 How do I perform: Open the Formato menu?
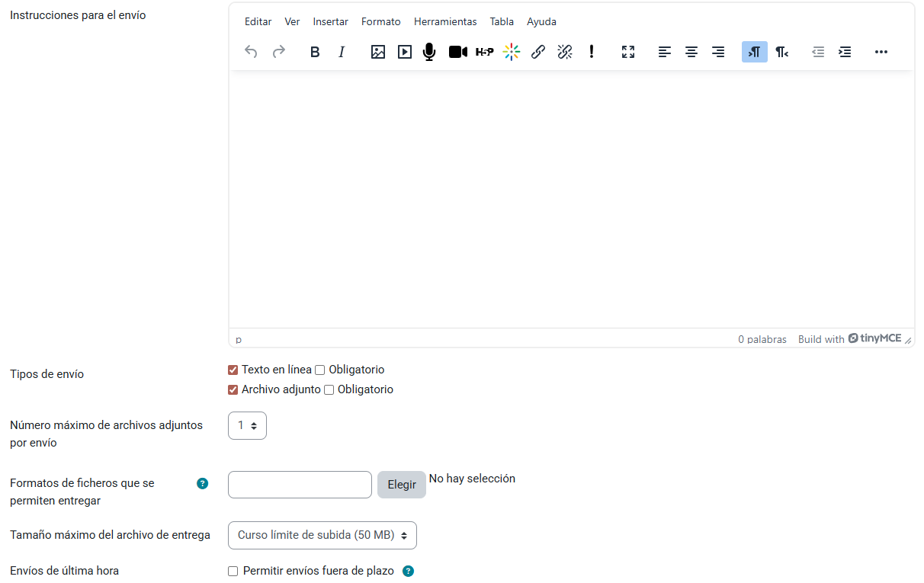[x=380, y=22]
